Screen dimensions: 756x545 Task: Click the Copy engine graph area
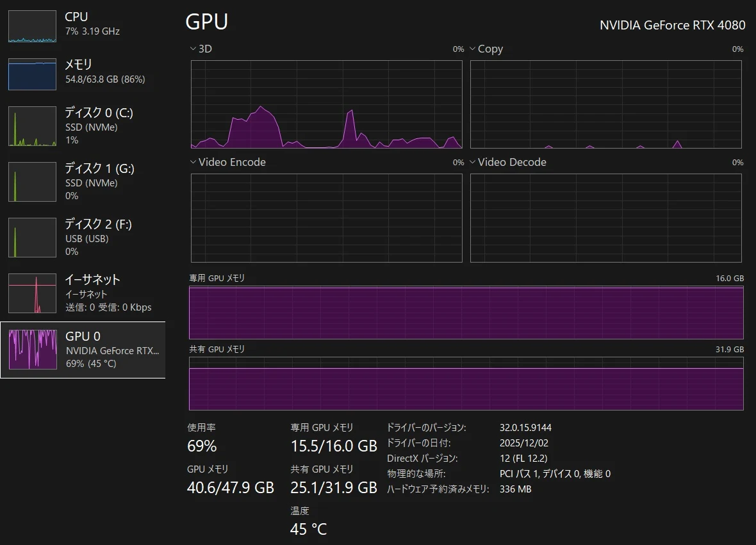[x=606, y=104]
